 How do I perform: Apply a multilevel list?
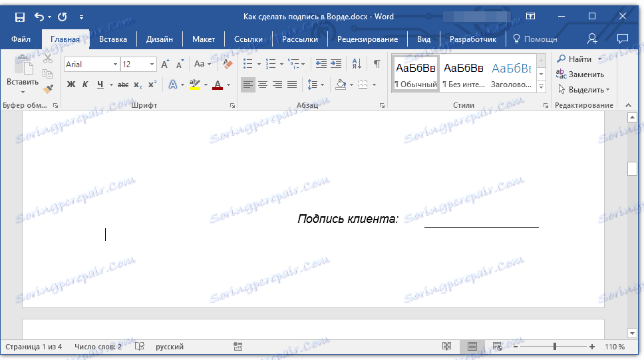pos(293,64)
